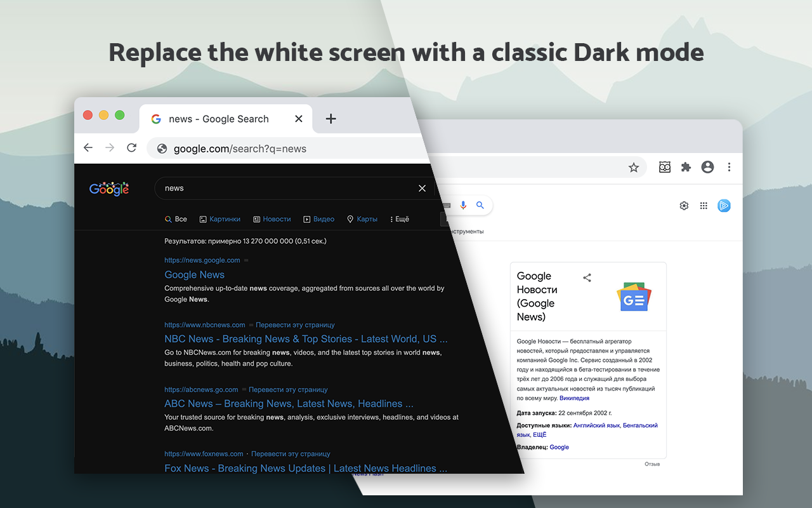812x508 pixels.
Task: Click the site info globe in the address bar
Action: [x=162, y=148]
